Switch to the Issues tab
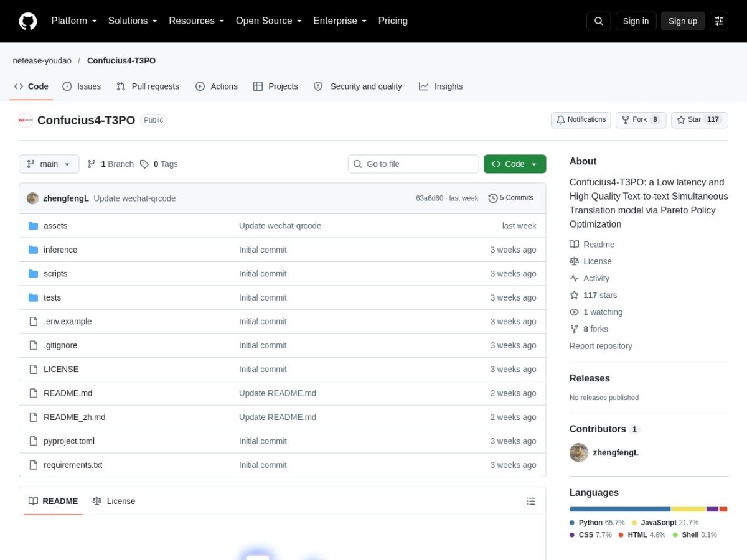Image resolution: width=747 pixels, height=560 pixels. click(x=82, y=86)
